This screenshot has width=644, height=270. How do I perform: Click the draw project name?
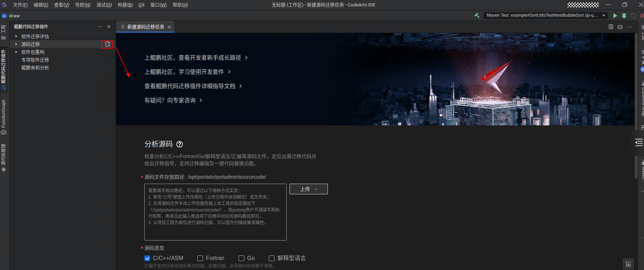pyautogui.click(x=14, y=16)
